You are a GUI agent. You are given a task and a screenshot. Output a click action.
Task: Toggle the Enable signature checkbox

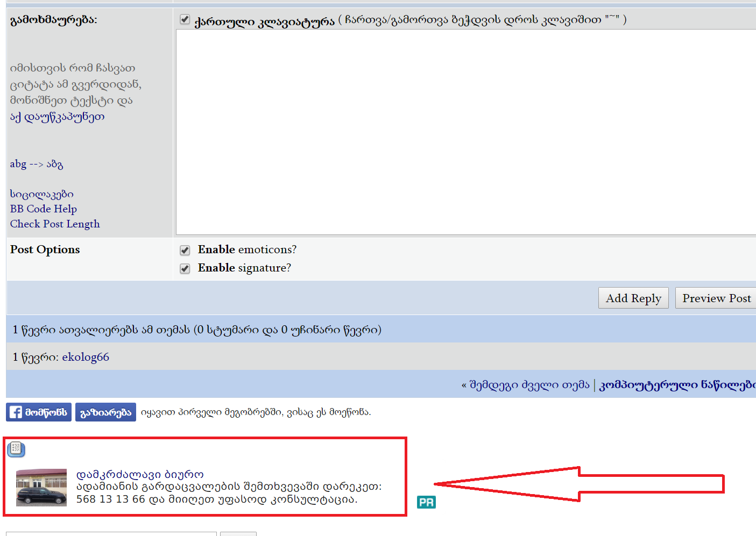point(185,268)
